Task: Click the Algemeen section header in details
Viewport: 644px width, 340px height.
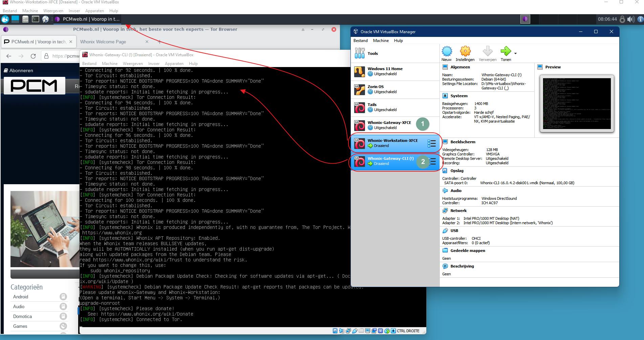Action: (x=460, y=67)
